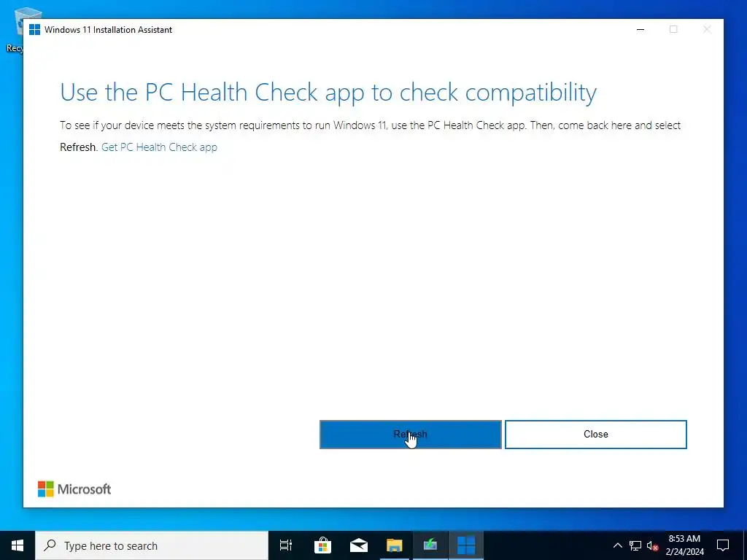Open the network status tray icon
The width and height of the screenshot is (747, 560).
coord(635,545)
